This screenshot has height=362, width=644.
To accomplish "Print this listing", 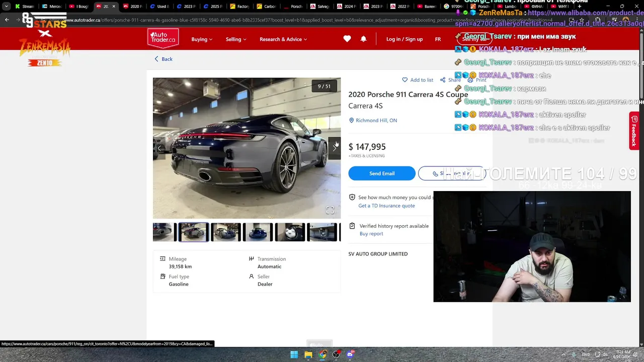I will (x=477, y=80).
